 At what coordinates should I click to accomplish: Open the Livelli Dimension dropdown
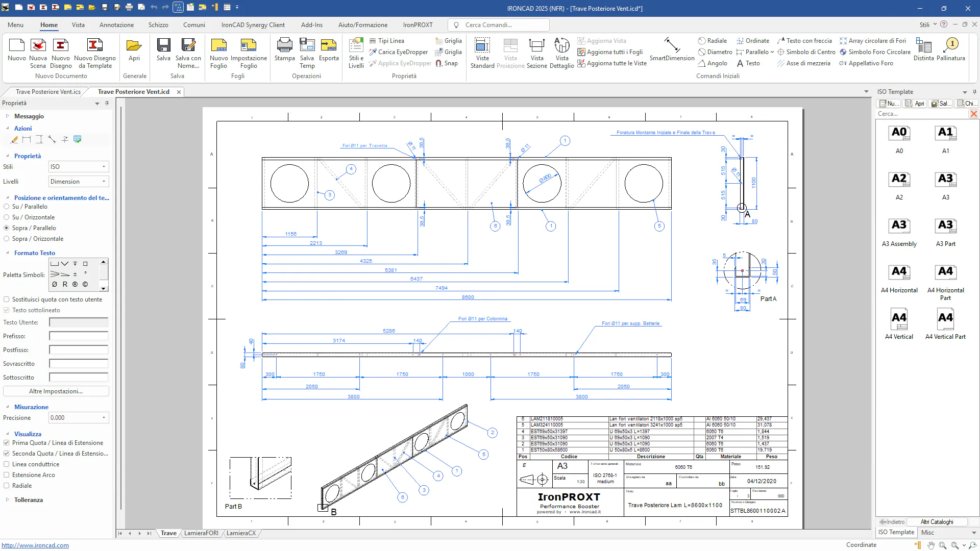(x=79, y=182)
